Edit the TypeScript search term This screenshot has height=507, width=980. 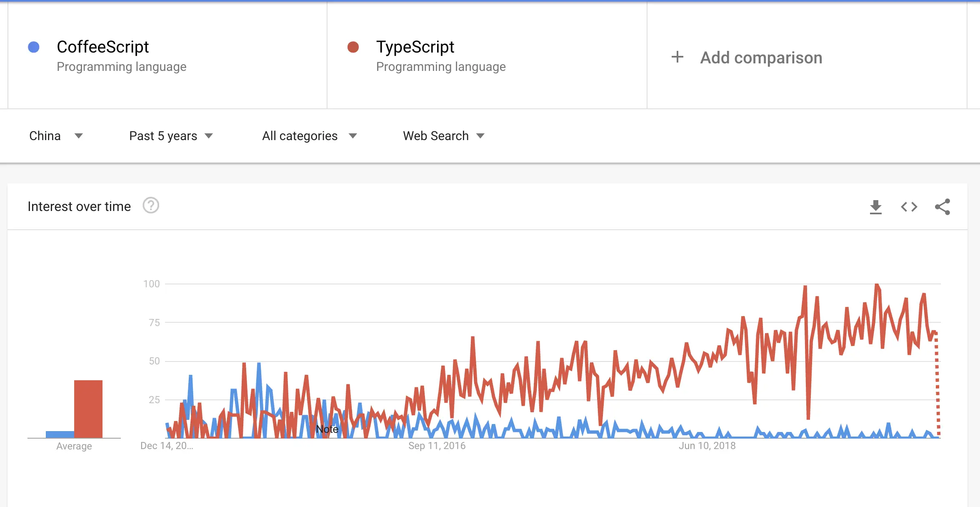coord(415,47)
